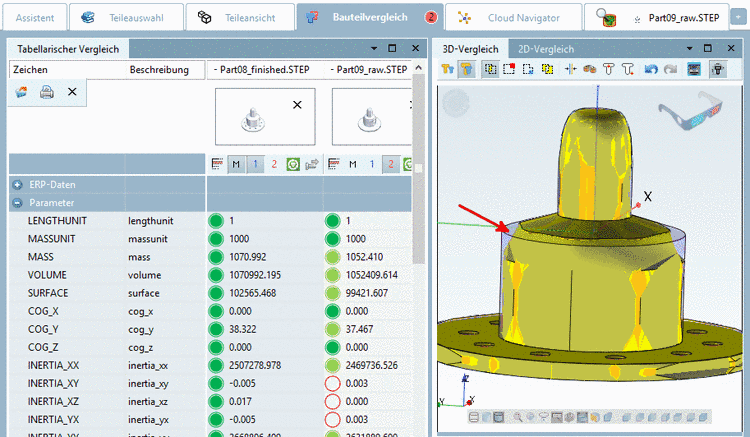Toggle the 3D anaglyph glasses icon in viewport
The width and height of the screenshot is (750, 437).
[690, 111]
